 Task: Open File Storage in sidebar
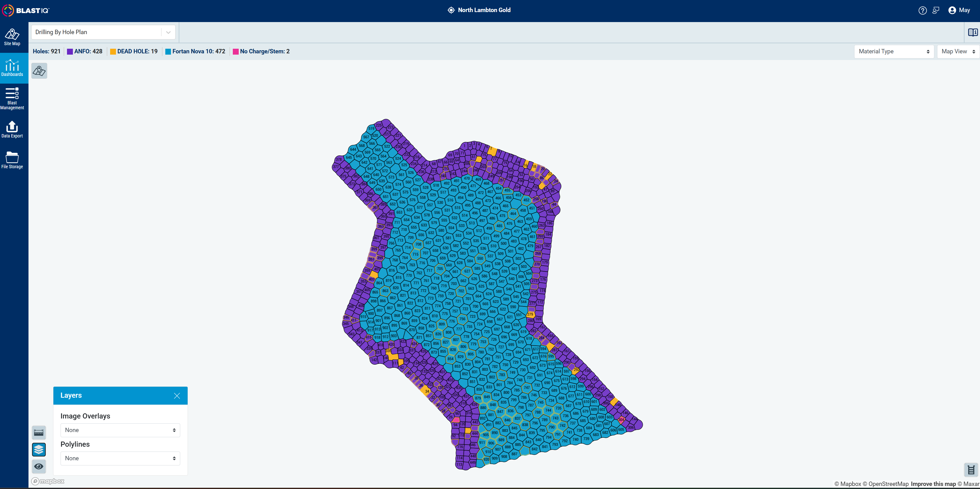(12, 160)
